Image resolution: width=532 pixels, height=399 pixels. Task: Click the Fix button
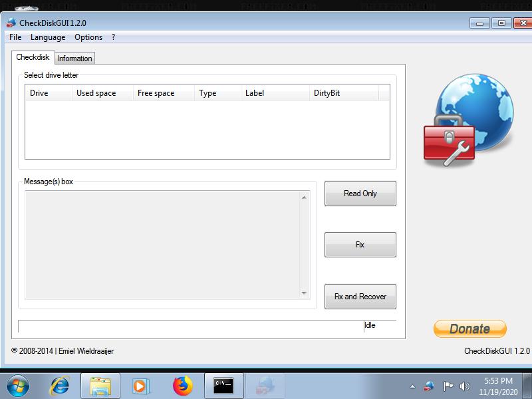pos(360,245)
